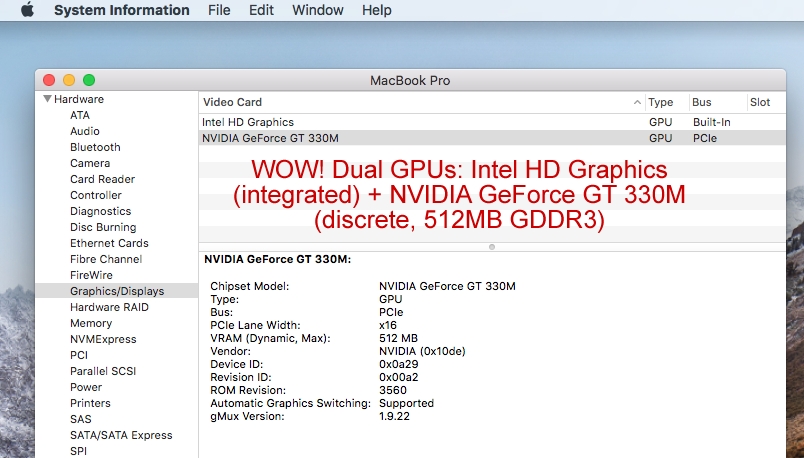Select Power in the sidebar
804x458 pixels.
point(86,387)
